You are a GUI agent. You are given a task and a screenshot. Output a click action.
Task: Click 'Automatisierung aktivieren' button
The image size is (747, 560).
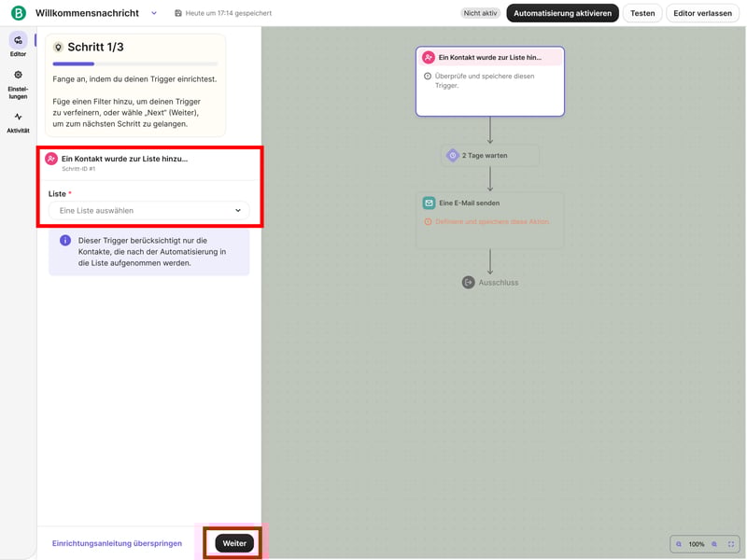pos(562,13)
